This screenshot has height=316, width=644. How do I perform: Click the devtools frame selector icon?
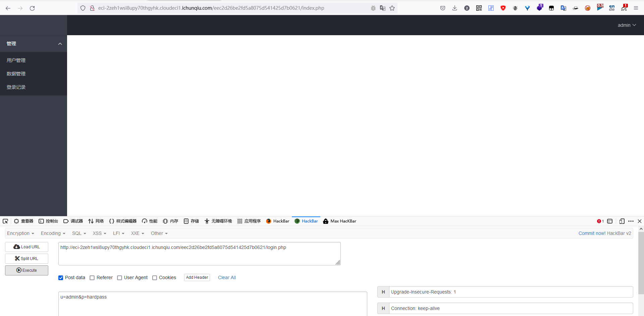point(610,221)
